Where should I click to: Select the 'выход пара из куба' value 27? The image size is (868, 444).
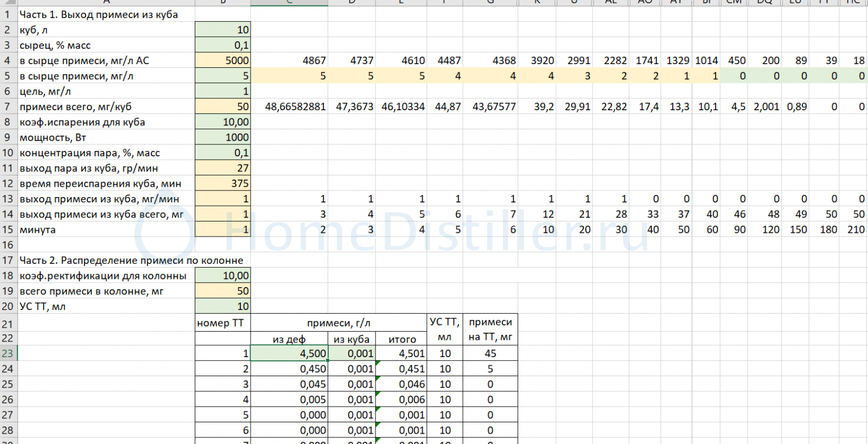(222, 168)
